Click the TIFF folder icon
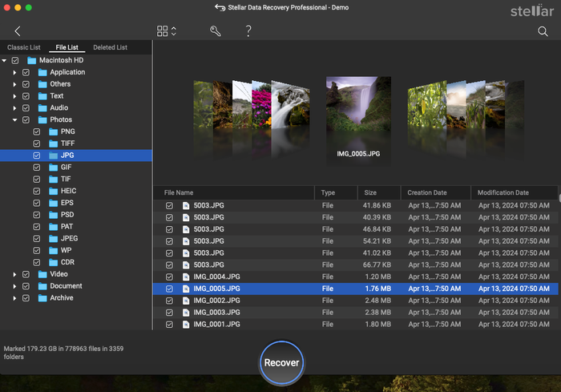 (x=54, y=143)
